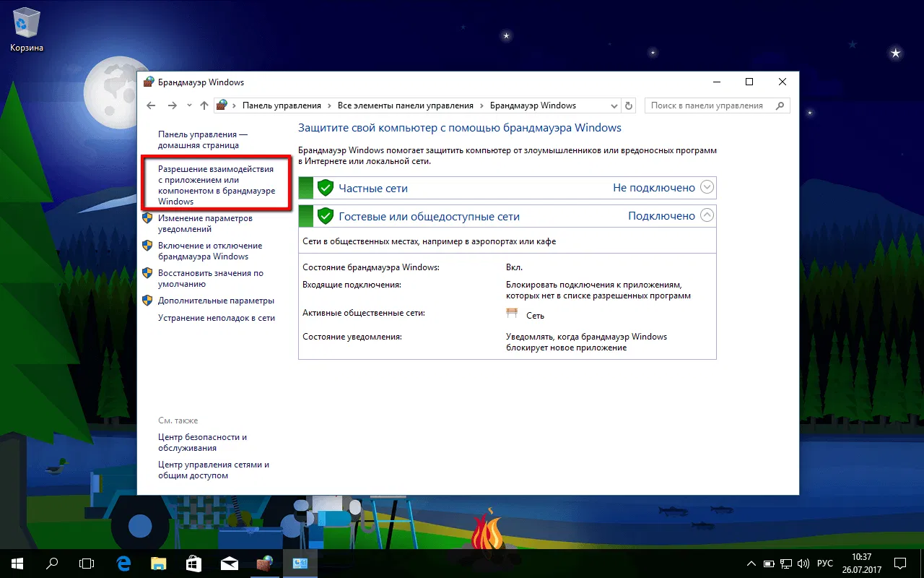Screen dimensions: 924x578
Task: Open the Windows Start menu
Action: coord(17,563)
